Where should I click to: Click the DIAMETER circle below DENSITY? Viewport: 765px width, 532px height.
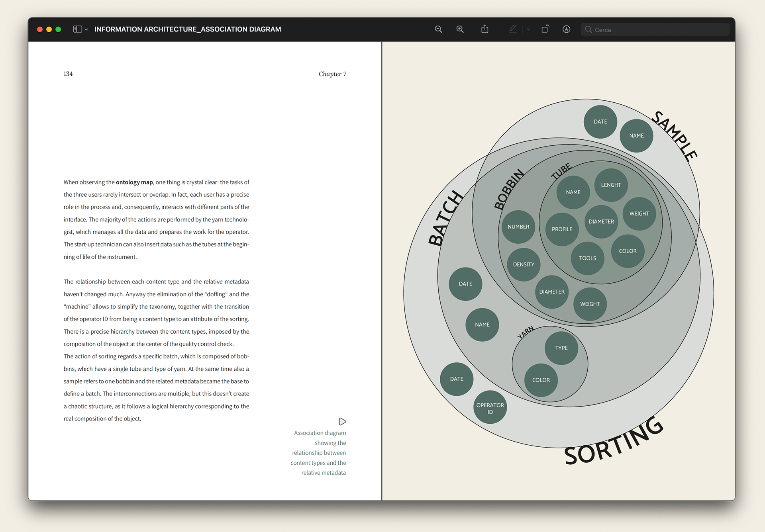[x=552, y=291]
